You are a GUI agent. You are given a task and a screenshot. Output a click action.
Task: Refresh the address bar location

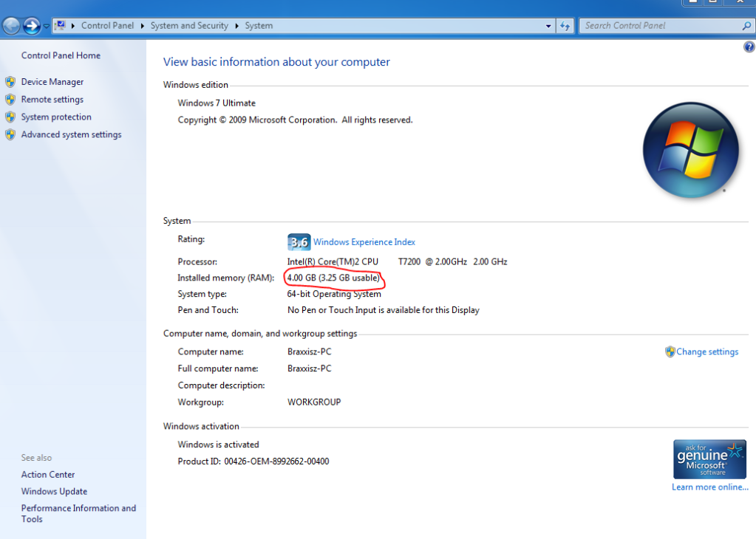click(x=565, y=26)
